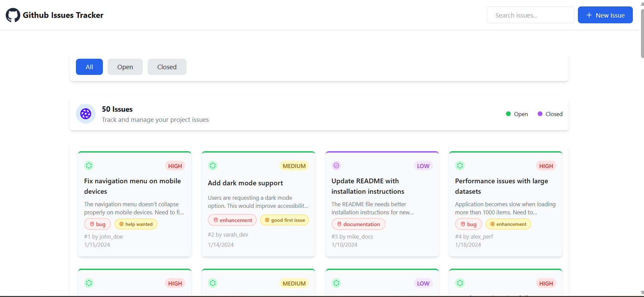Click the HIGH priority badge on issue #4
The height and width of the screenshot is (297, 644).
[x=546, y=166]
